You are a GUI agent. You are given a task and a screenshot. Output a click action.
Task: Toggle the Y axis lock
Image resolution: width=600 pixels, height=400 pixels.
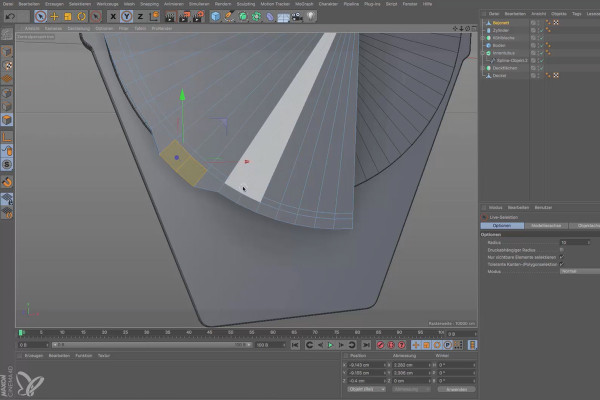(126, 16)
